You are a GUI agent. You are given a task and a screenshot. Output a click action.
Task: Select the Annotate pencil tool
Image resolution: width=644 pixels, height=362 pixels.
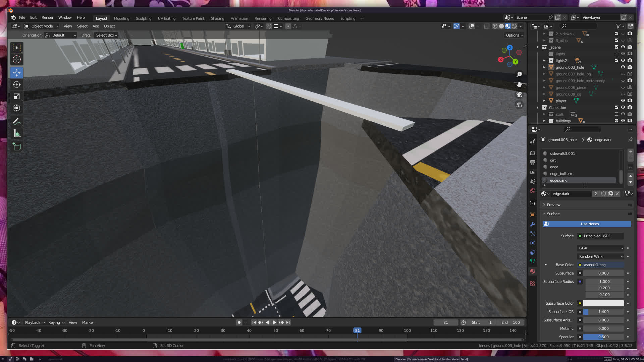click(x=17, y=122)
